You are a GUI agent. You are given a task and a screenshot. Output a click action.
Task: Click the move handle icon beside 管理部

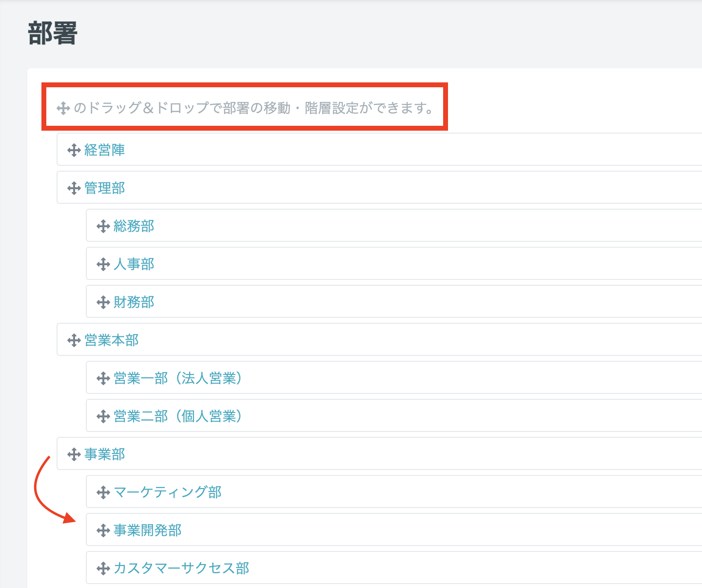click(x=74, y=188)
